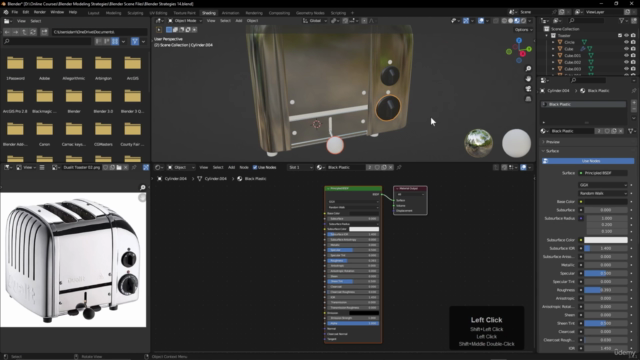Click the file browser filter funnel icon
The image size is (640, 360).
[135, 41]
